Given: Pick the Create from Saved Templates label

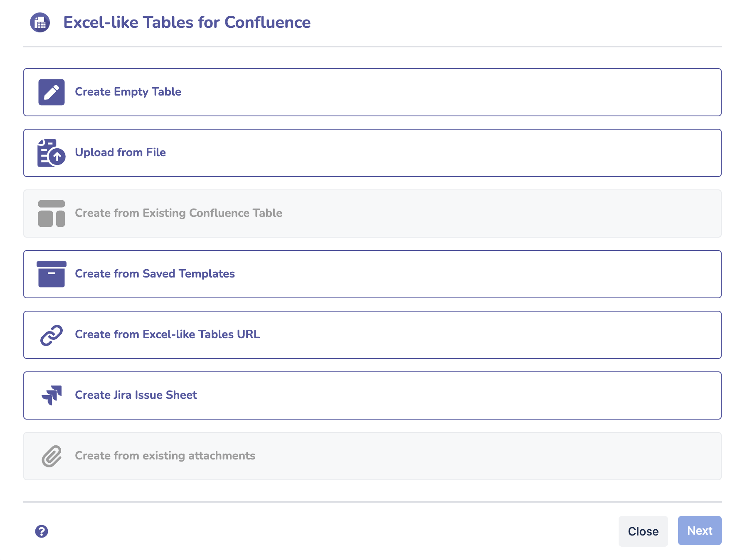Looking at the screenshot, I should pos(155,274).
